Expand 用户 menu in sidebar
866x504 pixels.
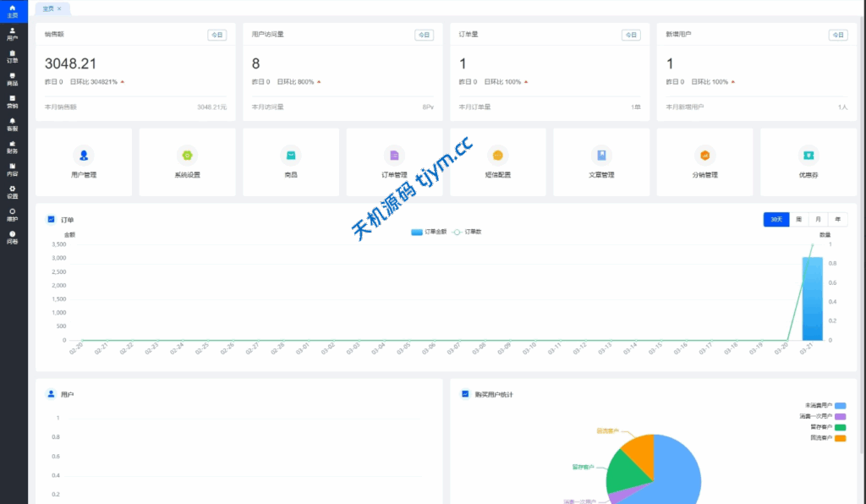13,34
